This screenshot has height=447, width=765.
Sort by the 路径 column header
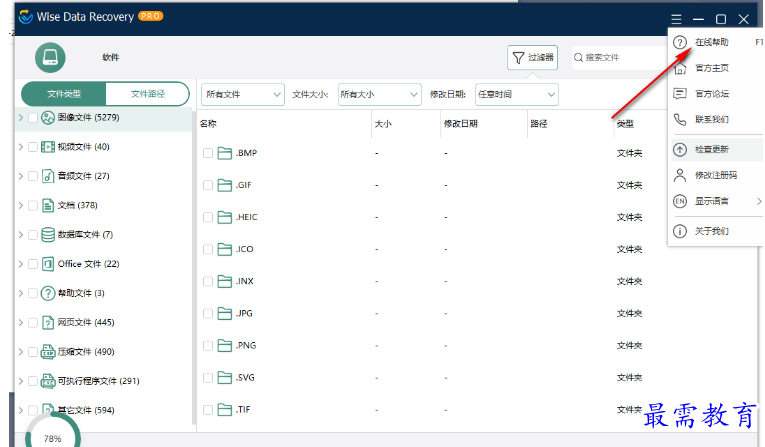click(x=539, y=124)
